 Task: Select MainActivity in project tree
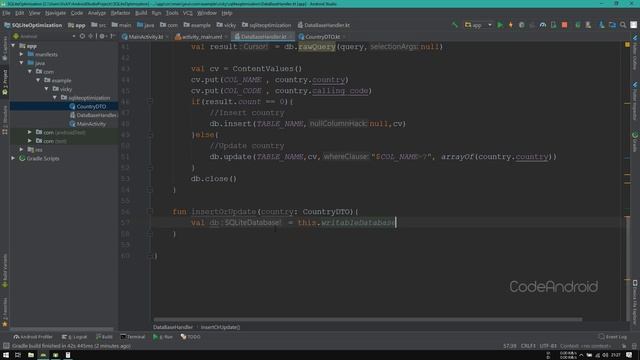[x=87, y=124]
